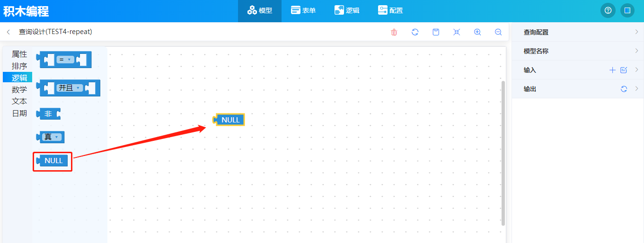Click the 积木编程 logo title
Viewport: 644px width, 243px height.
26,11
